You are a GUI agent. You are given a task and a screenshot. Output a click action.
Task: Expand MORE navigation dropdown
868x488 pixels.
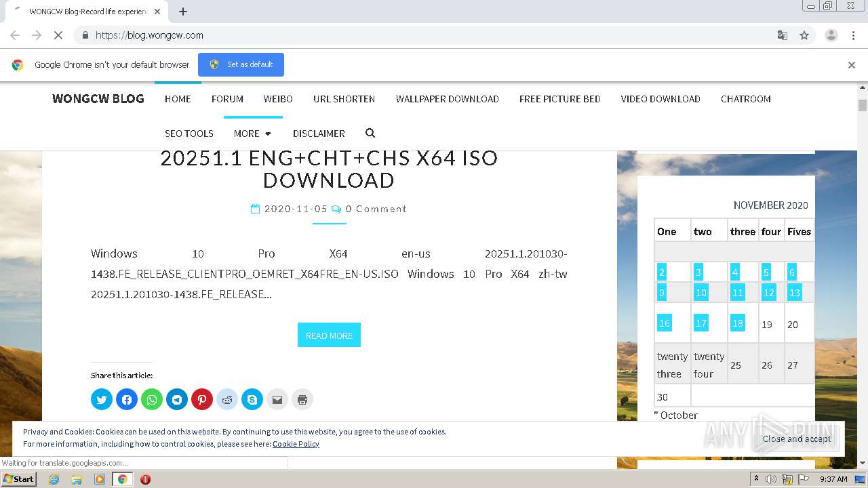(x=252, y=134)
